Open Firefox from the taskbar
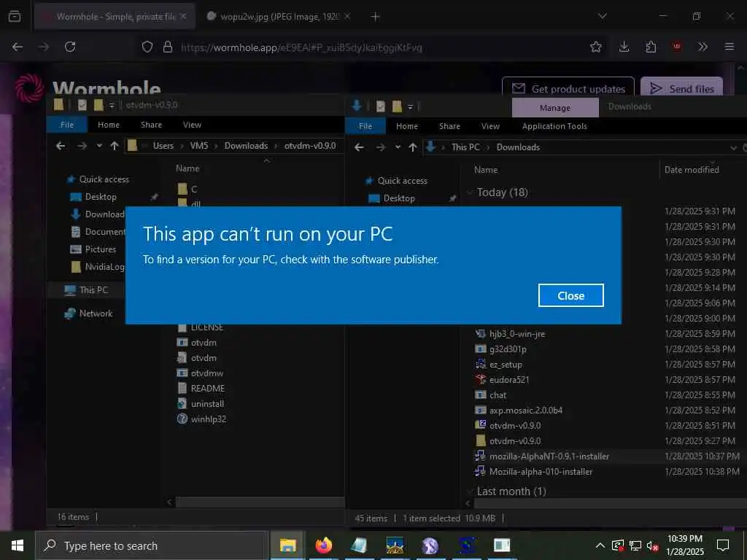747x560 pixels. tap(323, 545)
